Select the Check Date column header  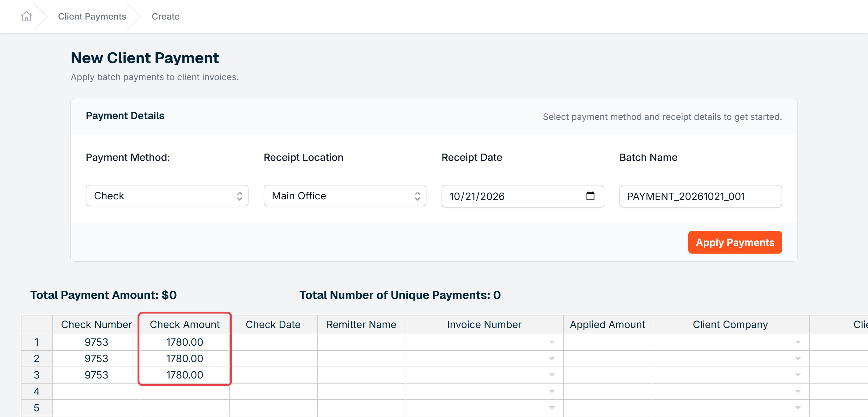click(x=273, y=324)
